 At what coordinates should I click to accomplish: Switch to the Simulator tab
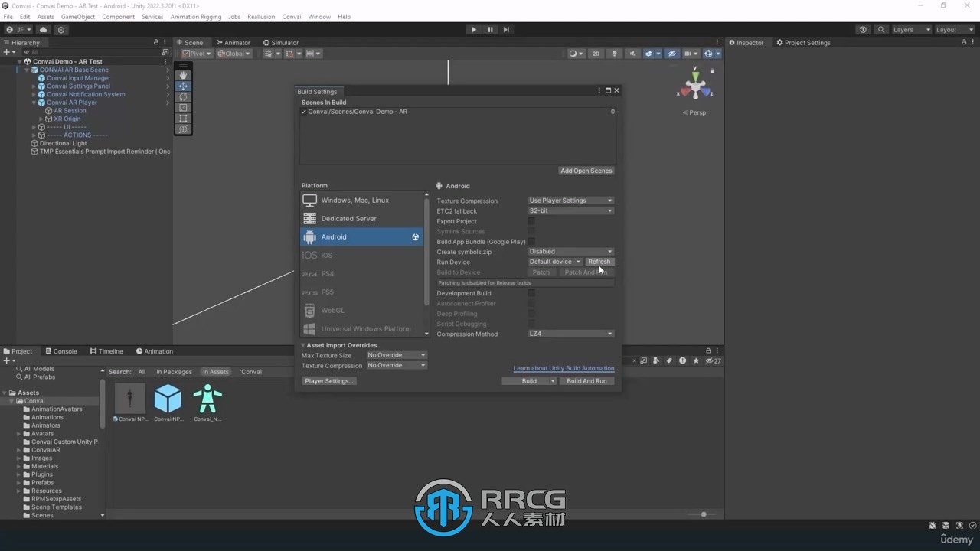[281, 43]
